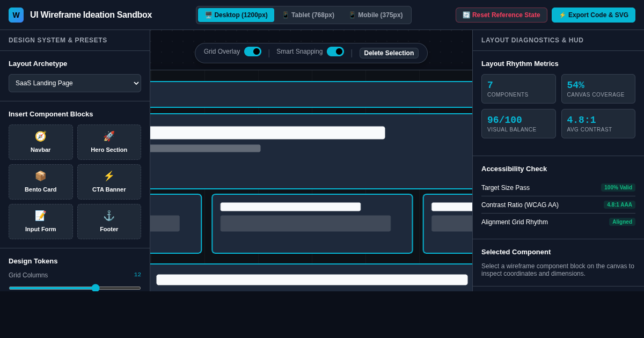Click Export Code & SVG button

[594, 15]
